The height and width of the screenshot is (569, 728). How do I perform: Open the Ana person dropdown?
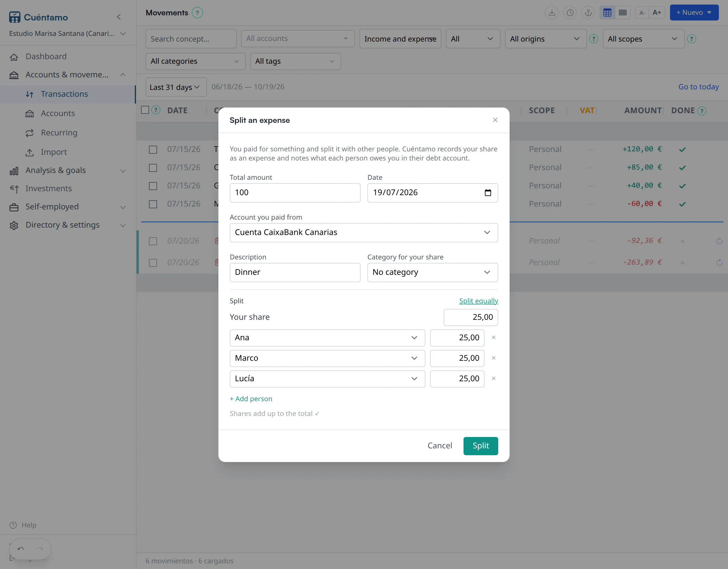tap(327, 338)
